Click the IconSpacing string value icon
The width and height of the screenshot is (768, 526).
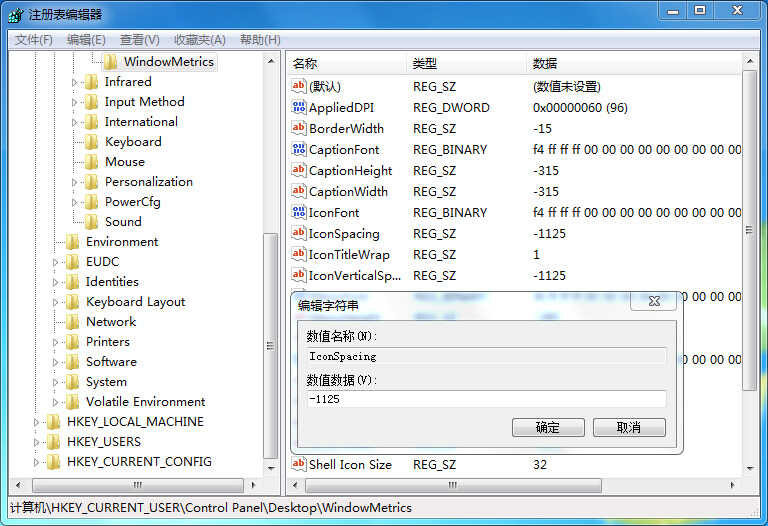tap(299, 233)
